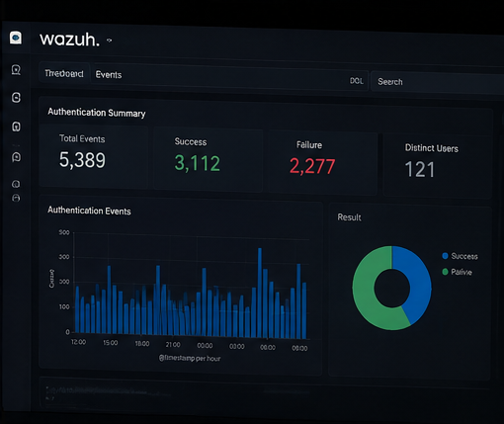Switch to the Events tab
Viewport: 504px width, 424px height.
(x=109, y=75)
